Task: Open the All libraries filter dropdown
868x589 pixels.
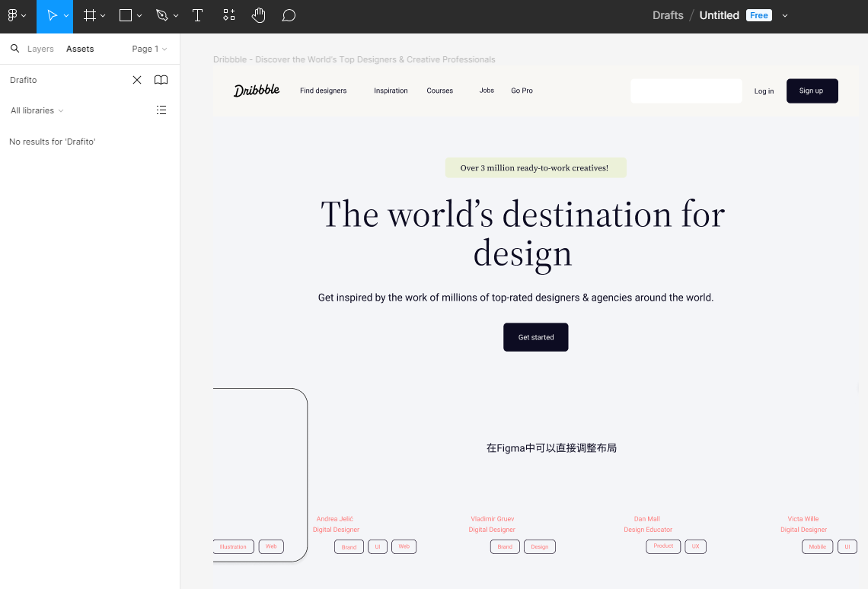Action: pos(37,110)
